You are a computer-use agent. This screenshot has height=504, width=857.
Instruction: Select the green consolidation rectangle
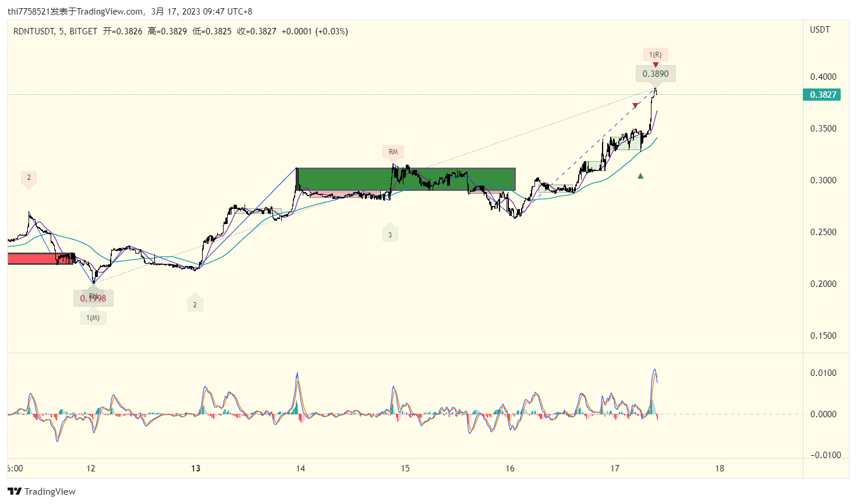click(406, 179)
